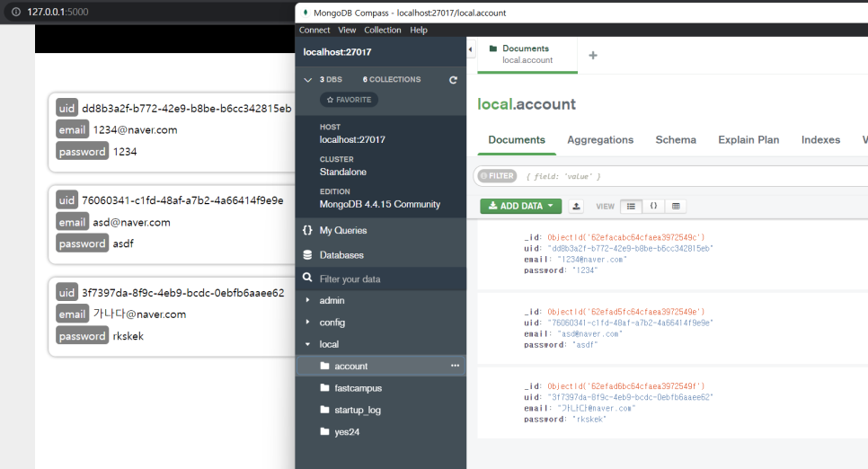Image resolution: width=868 pixels, height=469 pixels.
Task: Open the ADD DATA dropdown
Action: click(521, 206)
